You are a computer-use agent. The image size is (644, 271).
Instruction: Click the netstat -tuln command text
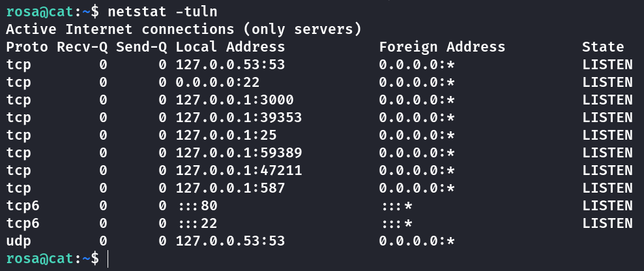click(x=163, y=12)
